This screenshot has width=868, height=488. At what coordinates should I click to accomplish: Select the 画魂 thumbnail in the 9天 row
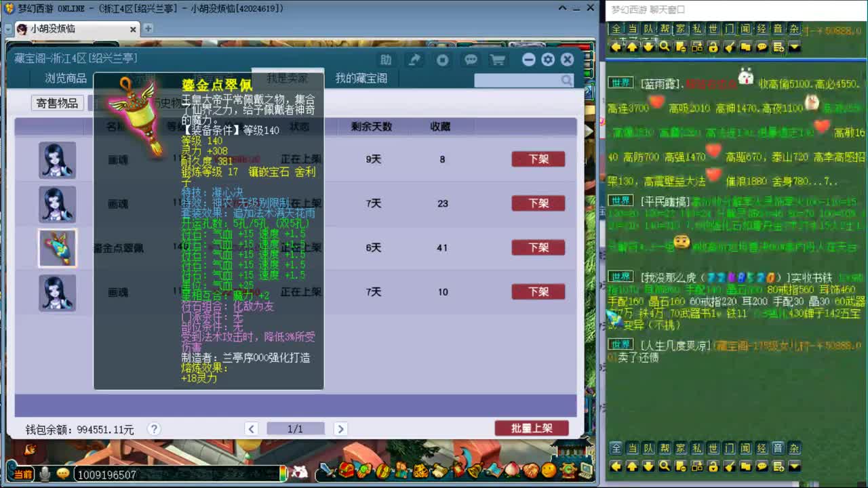click(x=57, y=160)
